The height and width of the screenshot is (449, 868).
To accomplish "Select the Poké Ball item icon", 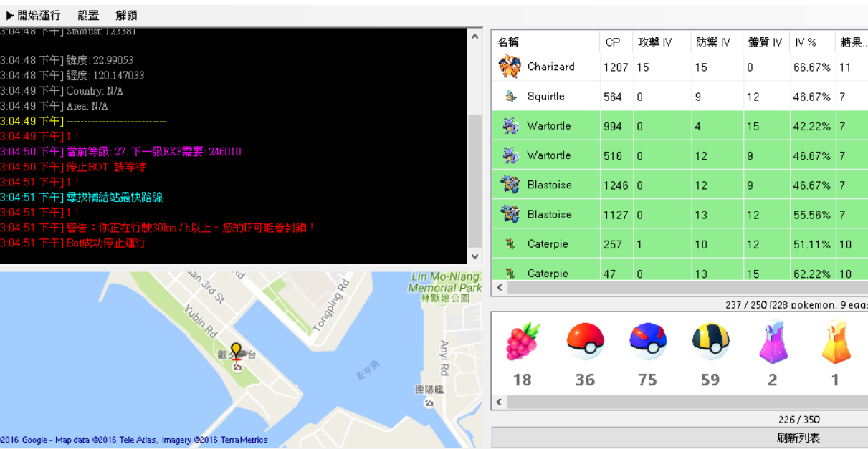I will click(x=585, y=342).
